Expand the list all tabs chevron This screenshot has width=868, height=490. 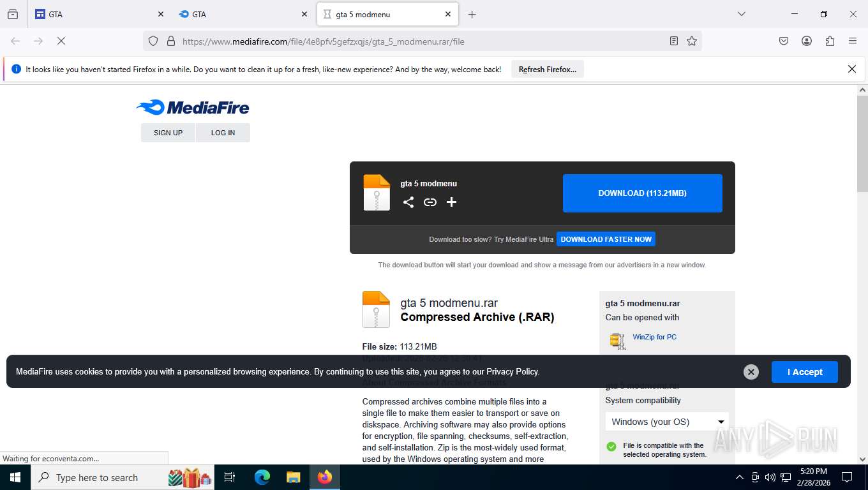coord(742,14)
